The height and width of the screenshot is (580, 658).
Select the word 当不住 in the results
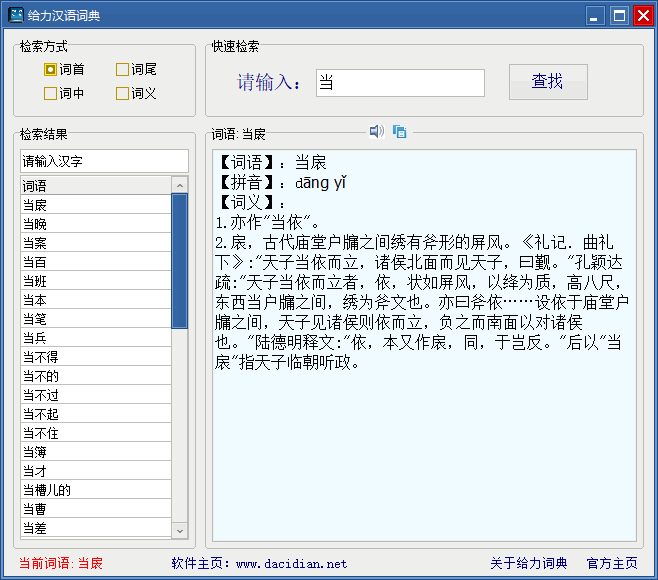(96, 433)
